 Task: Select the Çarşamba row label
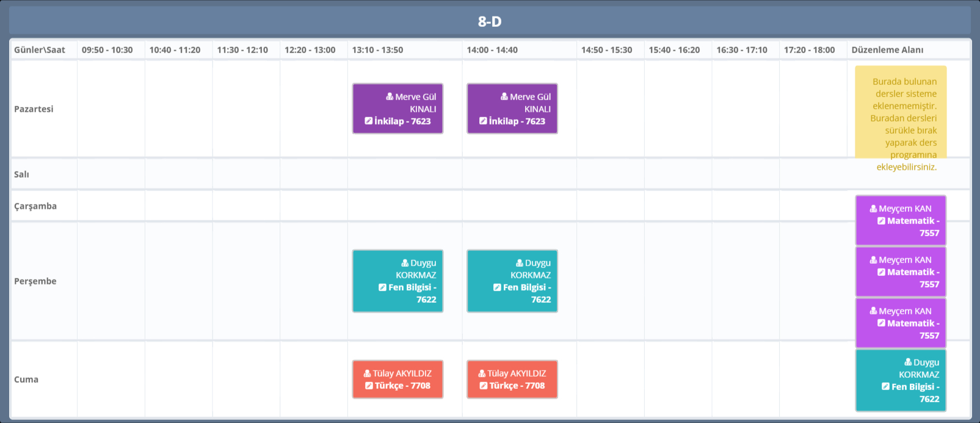point(35,206)
